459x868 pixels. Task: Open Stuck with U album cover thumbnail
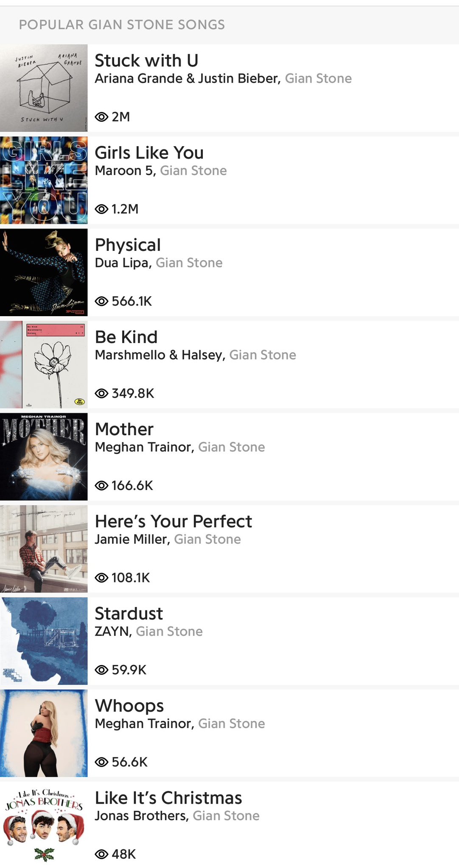(x=44, y=88)
